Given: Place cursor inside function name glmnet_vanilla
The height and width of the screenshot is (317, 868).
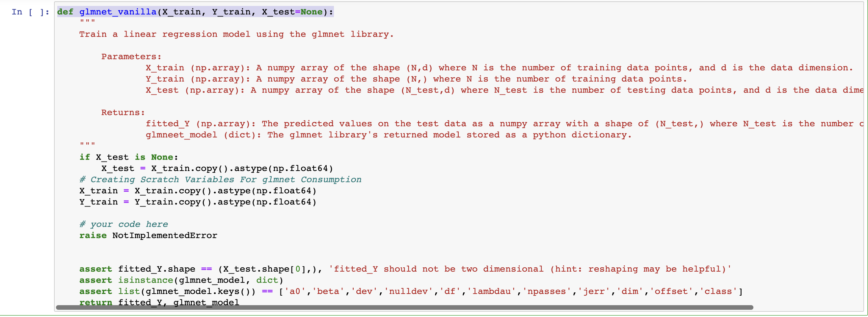Looking at the screenshot, I should click(117, 12).
